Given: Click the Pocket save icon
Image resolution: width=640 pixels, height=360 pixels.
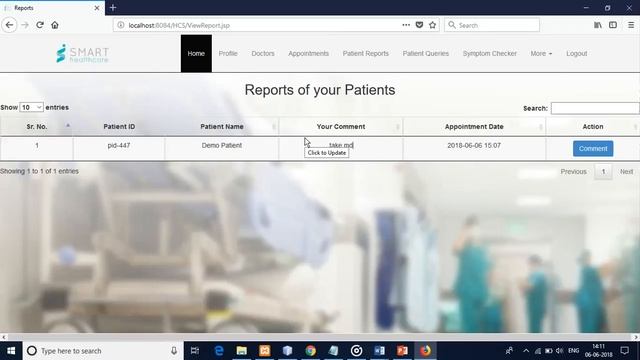Looking at the screenshot, I should click(419, 25).
